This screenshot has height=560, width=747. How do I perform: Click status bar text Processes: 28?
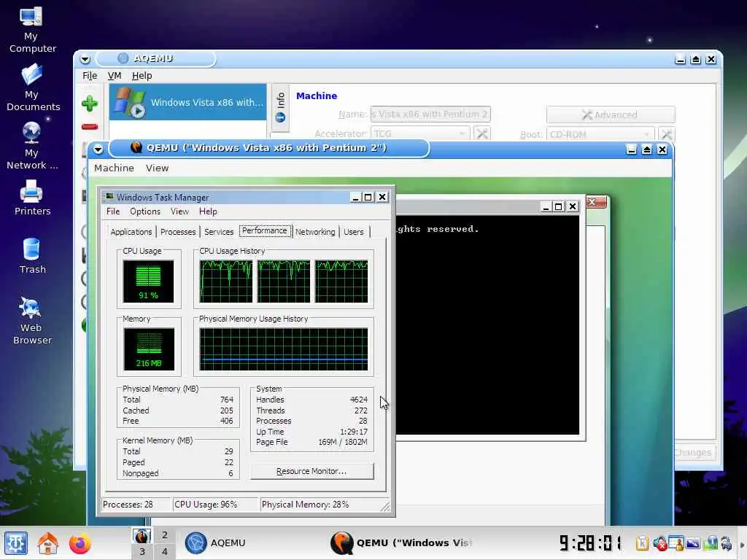click(x=128, y=505)
